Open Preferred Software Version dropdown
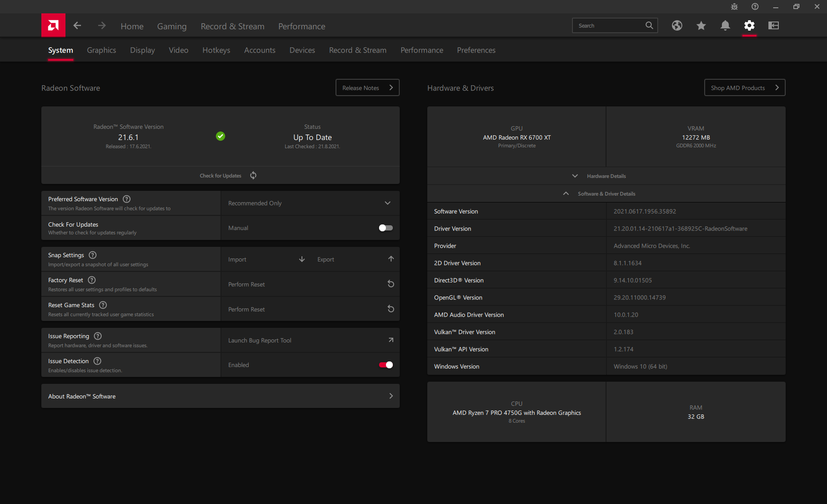 point(310,203)
